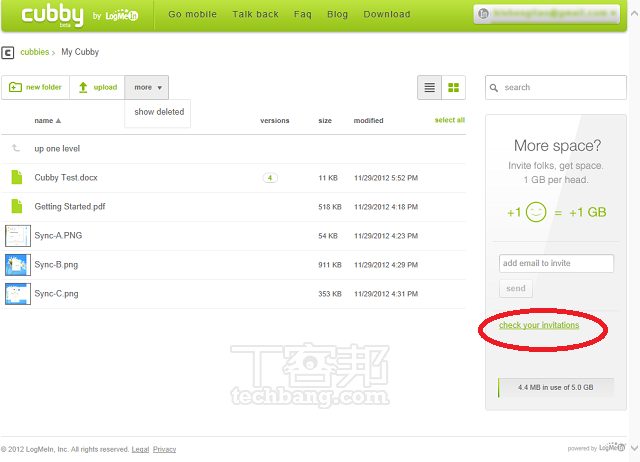
Task: Click the search magnifier icon
Action: point(493,88)
